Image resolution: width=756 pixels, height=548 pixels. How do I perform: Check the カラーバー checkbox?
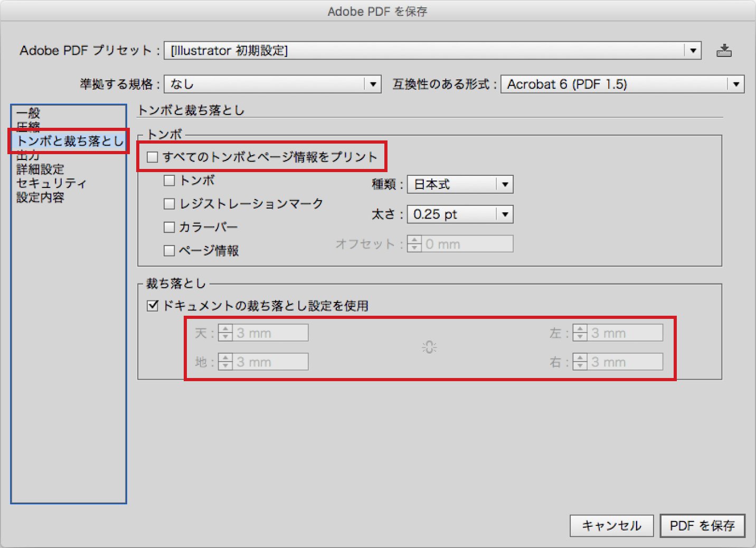coord(169,226)
